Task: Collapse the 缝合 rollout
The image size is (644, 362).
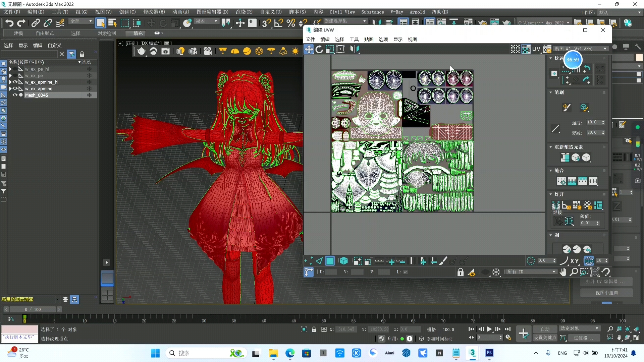Action: [551, 171]
